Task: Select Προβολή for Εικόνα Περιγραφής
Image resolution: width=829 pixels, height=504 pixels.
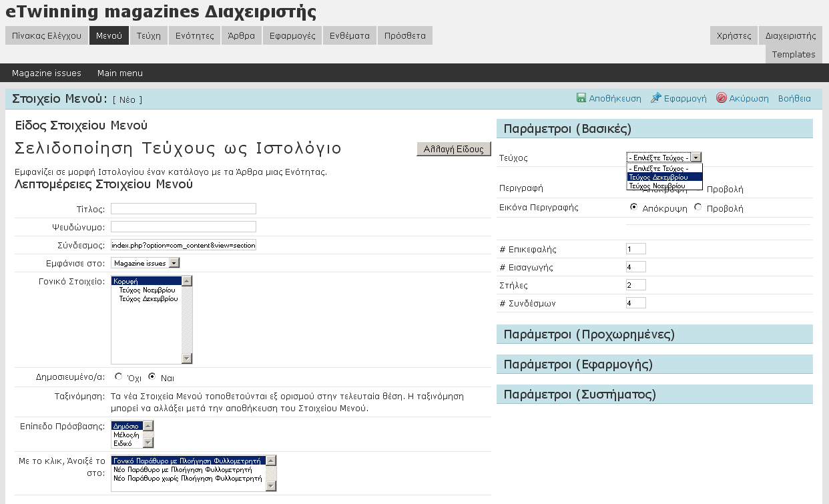Action: pos(698,208)
